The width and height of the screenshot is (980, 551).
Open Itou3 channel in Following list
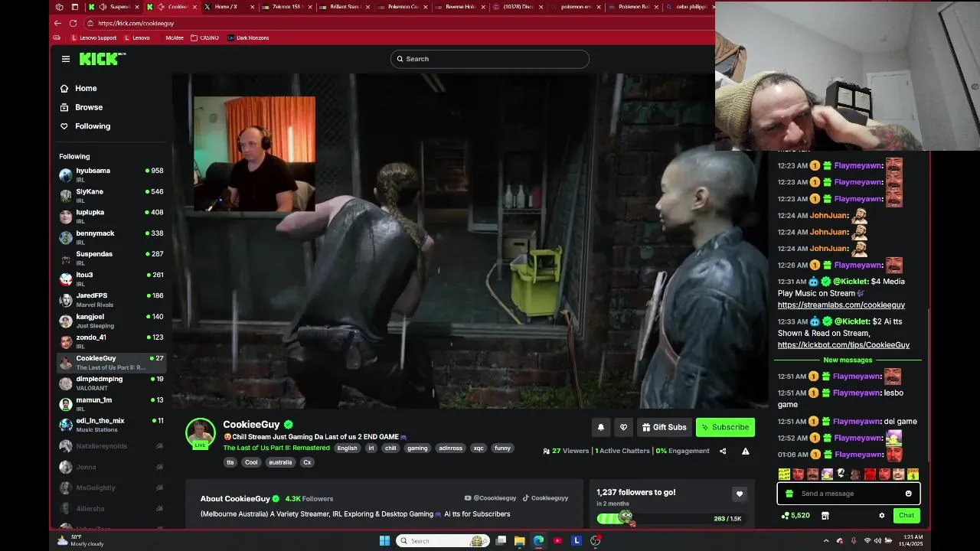pos(112,279)
